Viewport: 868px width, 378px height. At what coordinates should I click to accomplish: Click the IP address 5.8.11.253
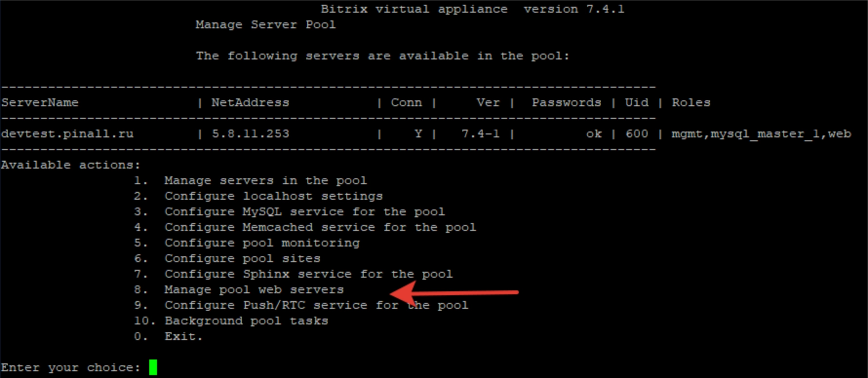click(x=251, y=134)
